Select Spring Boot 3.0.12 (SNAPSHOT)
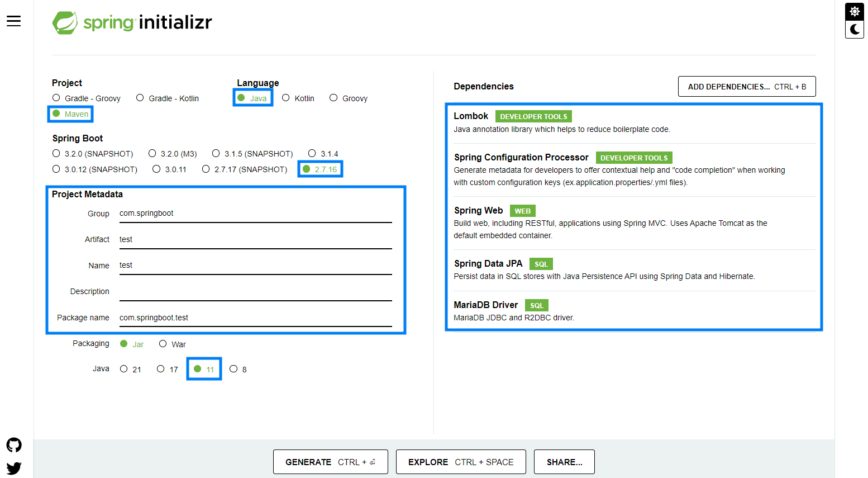This screenshot has width=868, height=478. pyautogui.click(x=95, y=169)
